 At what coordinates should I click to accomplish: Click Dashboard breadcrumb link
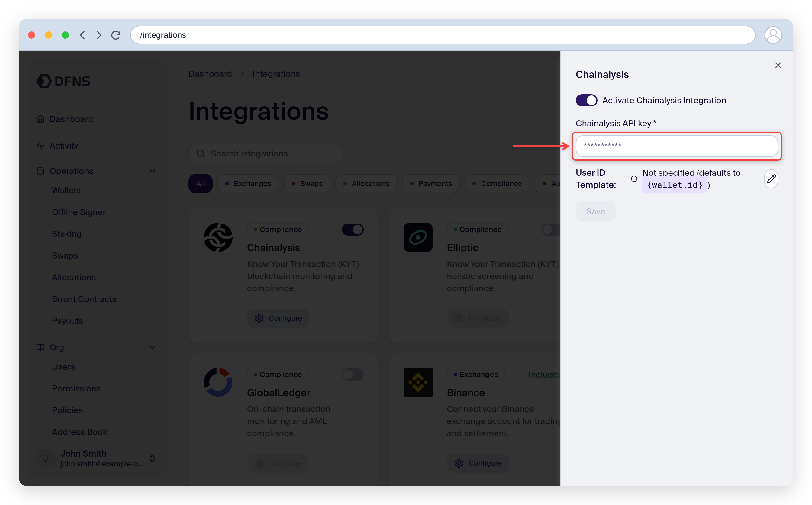pyautogui.click(x=210, y=74)
